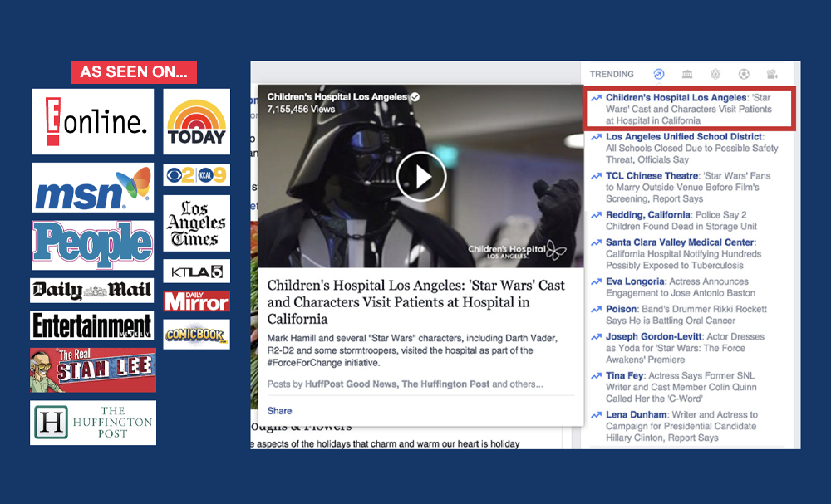This screenshot has height=504, width=831.
Task: Play the Darth Vader hospital video
Action: (x=420, y=176)
